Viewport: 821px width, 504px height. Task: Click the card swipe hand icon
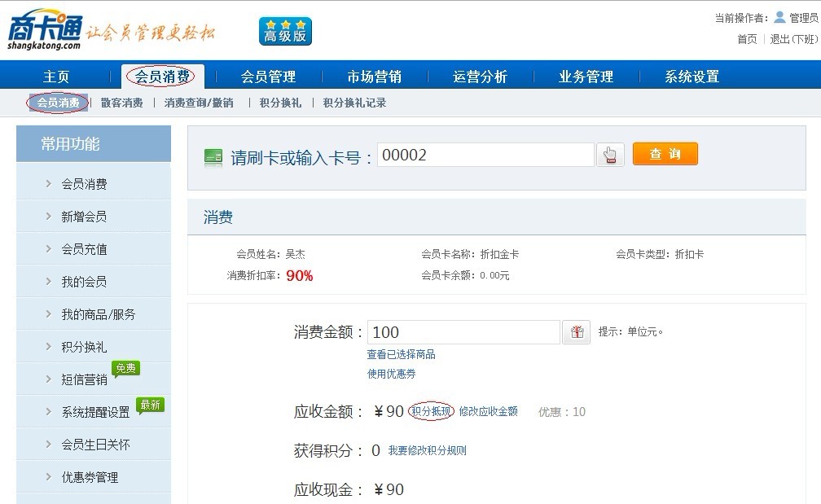610,155
